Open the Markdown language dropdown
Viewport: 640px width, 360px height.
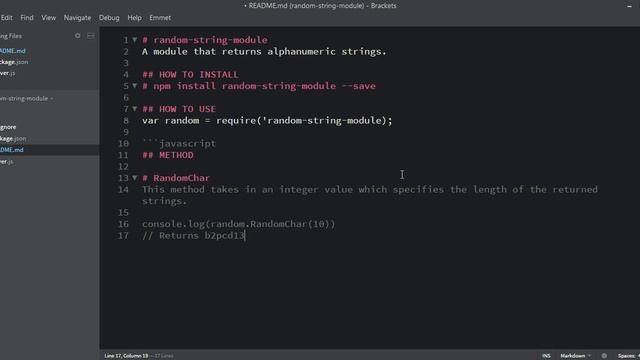pos(575,356)
